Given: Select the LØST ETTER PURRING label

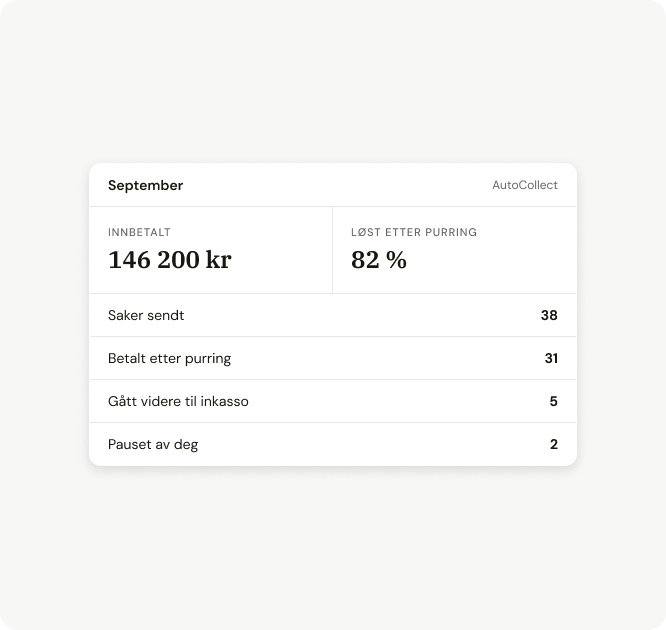Looking at the screenshot, I should (x=414, y=232).
